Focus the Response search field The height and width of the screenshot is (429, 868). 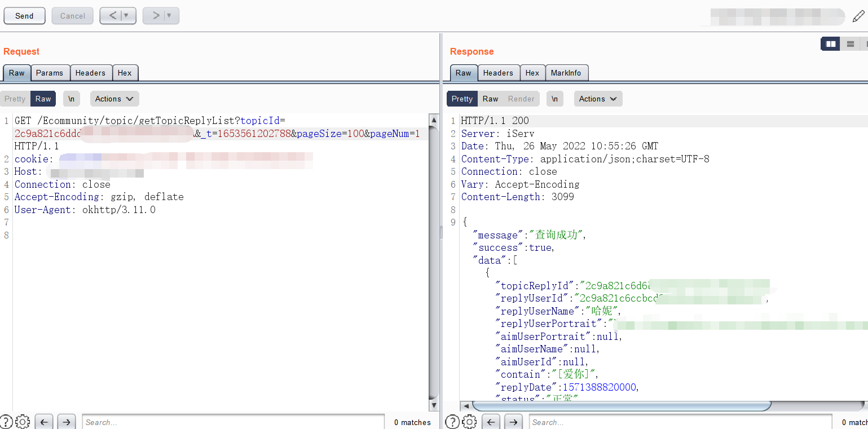pyautogui.click(x=680, y=422)
